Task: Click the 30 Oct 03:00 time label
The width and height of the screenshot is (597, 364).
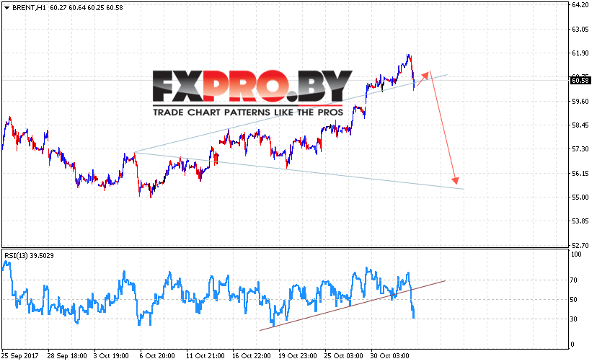Action: tap(390, 356)
